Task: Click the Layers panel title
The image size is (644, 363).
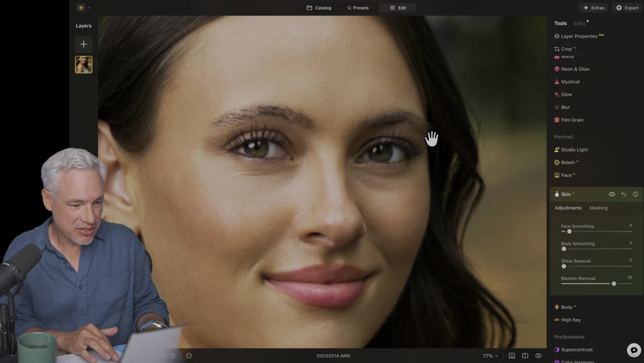Action: 83,26
